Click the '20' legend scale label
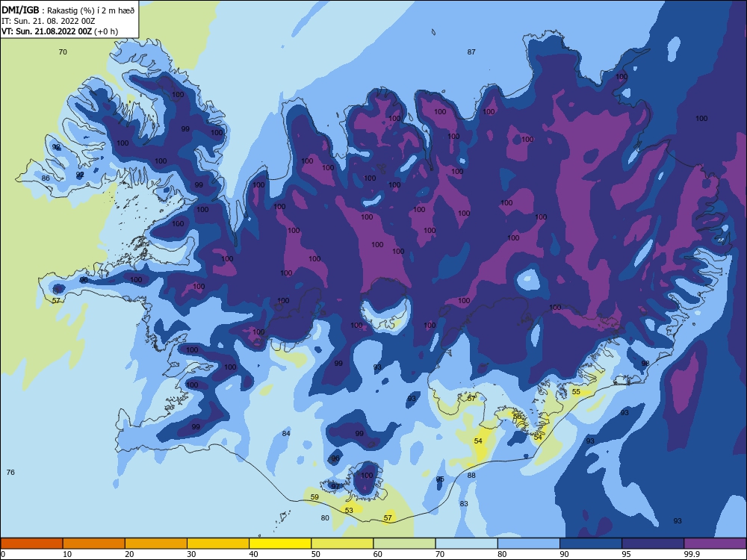Screen dimensions: 747x560 point(129,554)
